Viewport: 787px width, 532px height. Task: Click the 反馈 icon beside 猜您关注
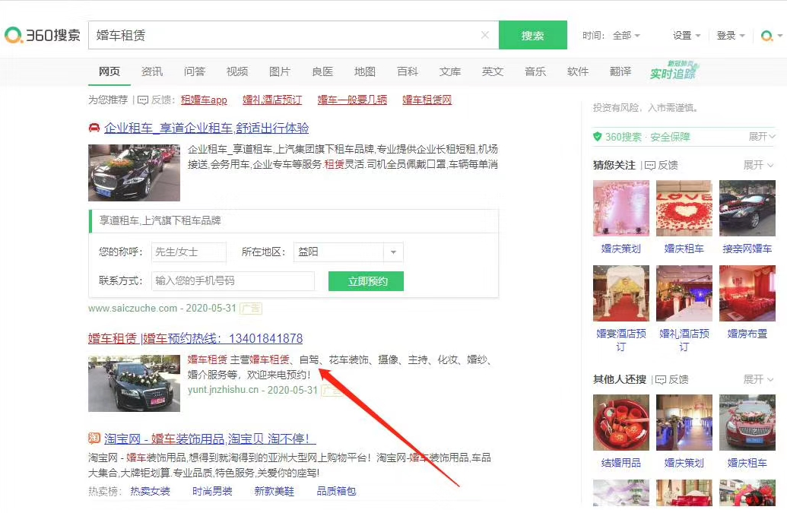point(650,166)
